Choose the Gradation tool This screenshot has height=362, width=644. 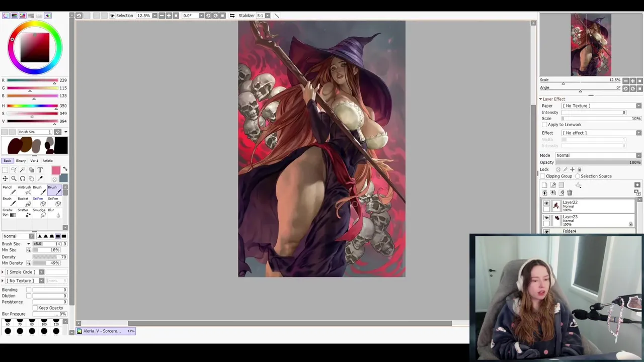[x=9, y=213]
